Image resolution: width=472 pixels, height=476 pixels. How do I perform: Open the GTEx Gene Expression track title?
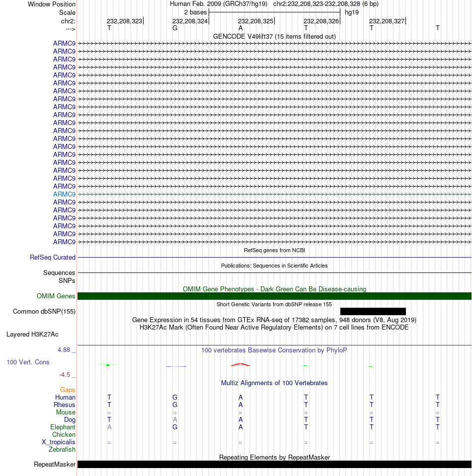(x=274, y=320)
